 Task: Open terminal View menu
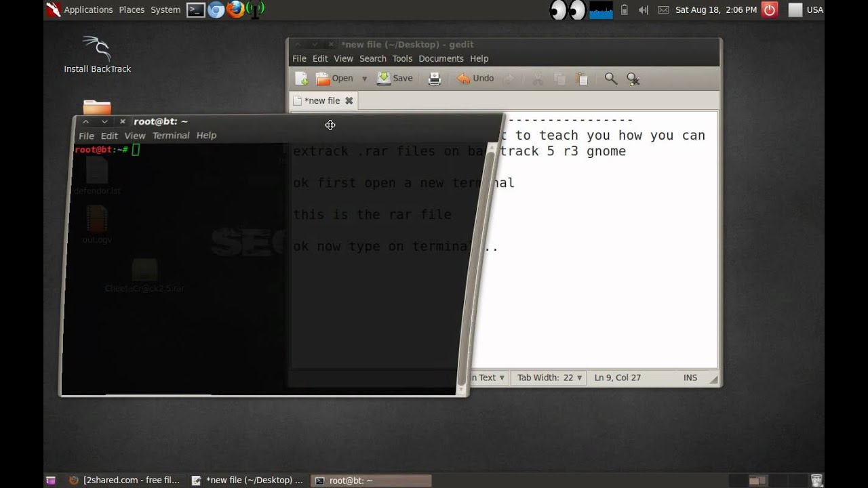click(x=135, y=136)
